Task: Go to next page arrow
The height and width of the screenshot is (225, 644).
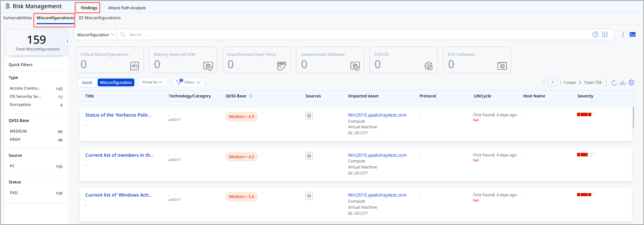Action: pyautogui.click(x=580, y=82)
